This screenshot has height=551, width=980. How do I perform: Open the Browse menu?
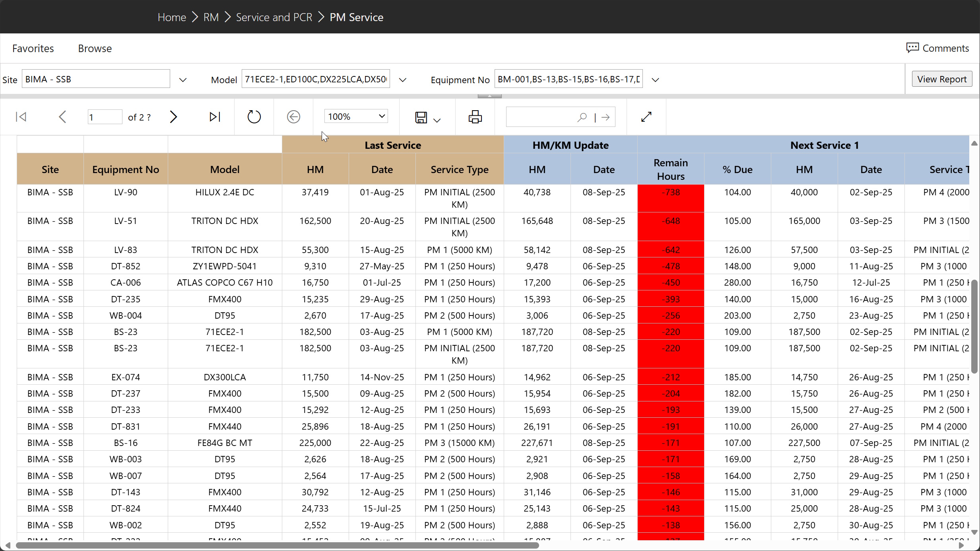[95, 49]
